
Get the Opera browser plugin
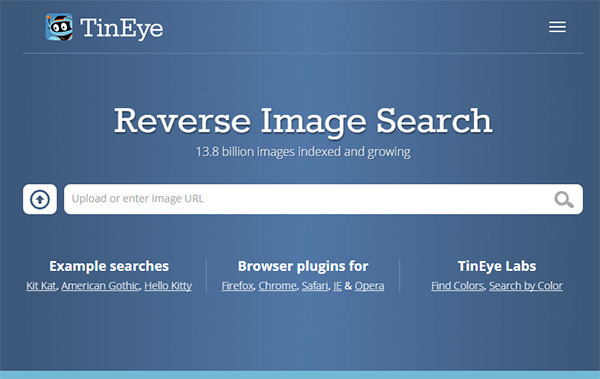click(x=369, y=286)
